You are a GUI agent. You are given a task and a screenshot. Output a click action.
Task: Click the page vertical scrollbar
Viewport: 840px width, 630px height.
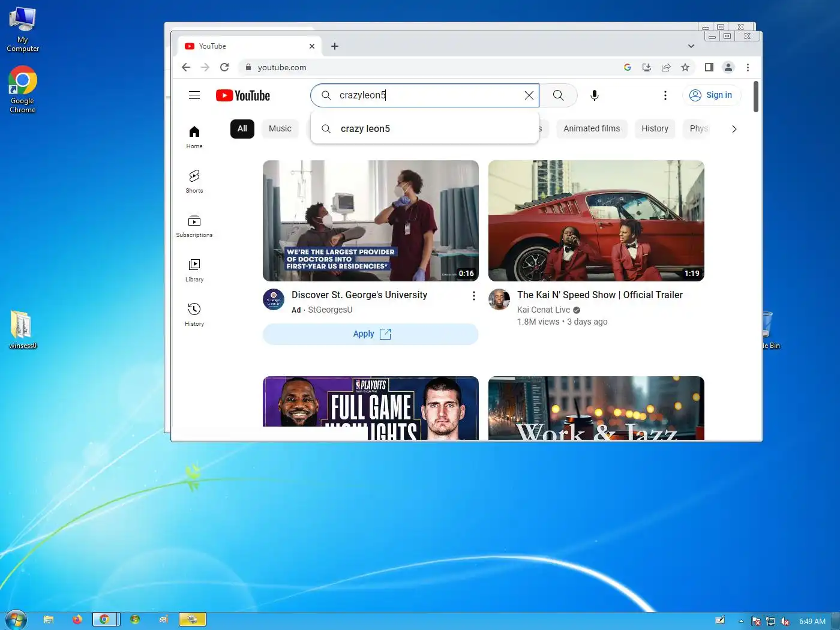(x=756, y=96)
